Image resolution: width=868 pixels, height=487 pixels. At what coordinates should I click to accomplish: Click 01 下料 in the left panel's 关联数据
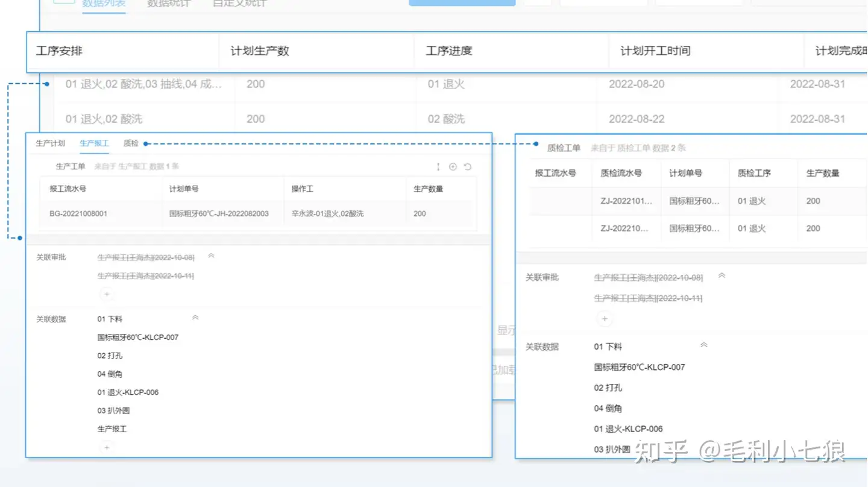tap(110, 319)
